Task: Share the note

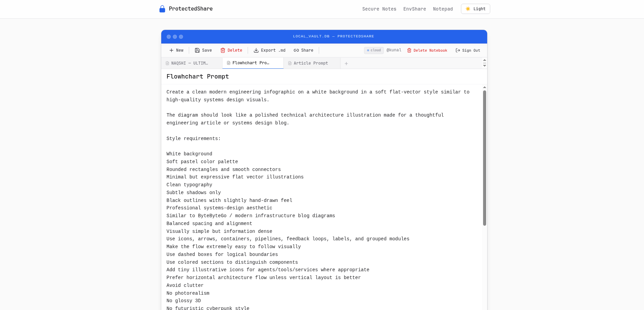Action: (303, 50)
